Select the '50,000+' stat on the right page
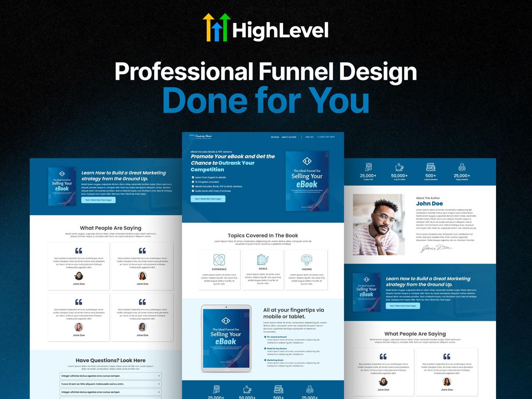Screen dimensions: 532x399 click(399, 176)
